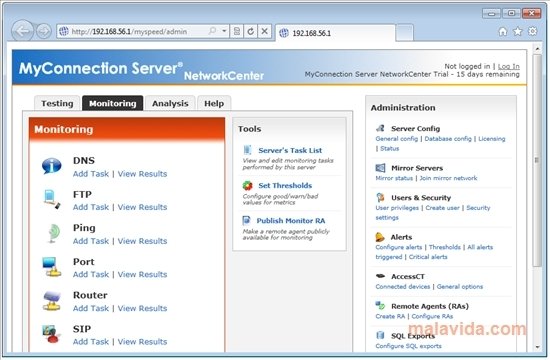
Task: Open Database config link
Action: (x=448, y=139)
